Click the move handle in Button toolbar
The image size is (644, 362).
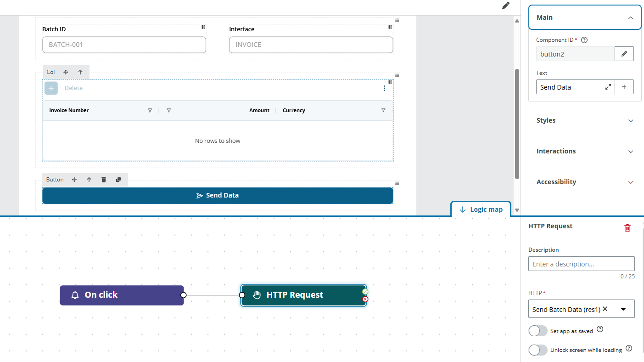pos(74,180)
